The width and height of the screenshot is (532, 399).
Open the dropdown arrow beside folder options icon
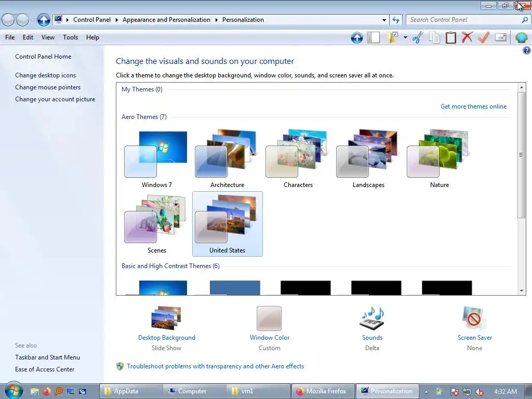tap(405, 37)
